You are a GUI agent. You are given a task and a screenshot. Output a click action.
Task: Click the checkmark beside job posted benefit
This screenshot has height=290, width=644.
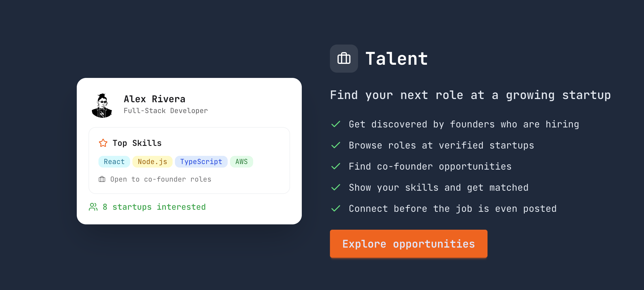pos(336,209)
